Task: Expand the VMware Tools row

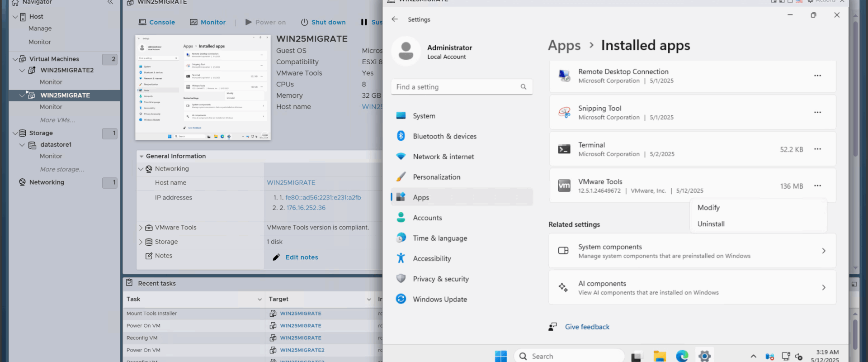Action: (x=141, y=228)
